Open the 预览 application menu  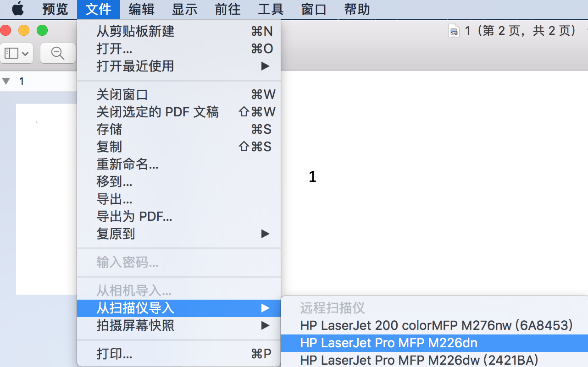55,9
